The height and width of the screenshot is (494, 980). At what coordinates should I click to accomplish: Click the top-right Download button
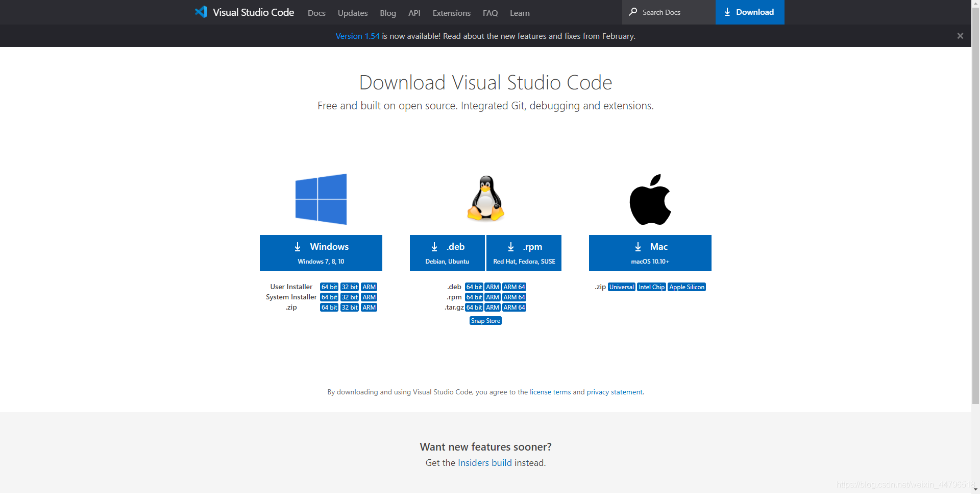coord(750,12)
